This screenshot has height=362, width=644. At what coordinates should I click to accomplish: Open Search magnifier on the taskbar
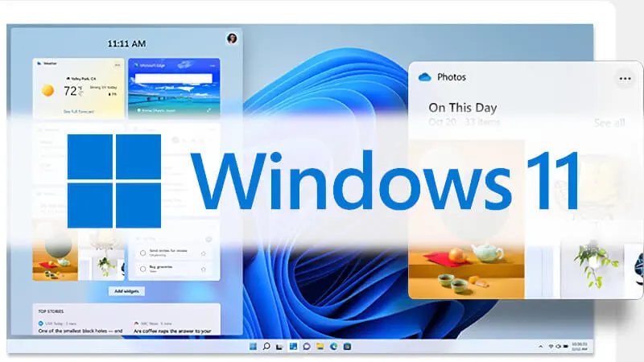[266, 347]
